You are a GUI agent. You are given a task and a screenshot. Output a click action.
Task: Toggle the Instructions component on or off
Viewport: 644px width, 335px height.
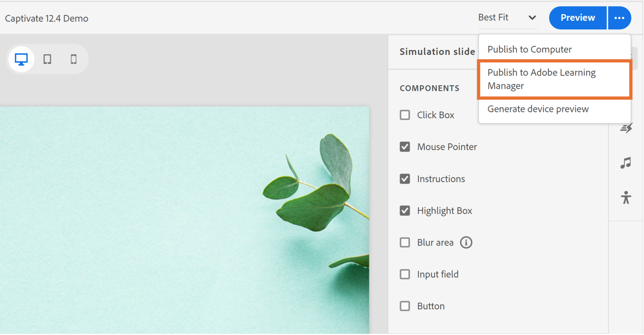click(x=405, y=179)
